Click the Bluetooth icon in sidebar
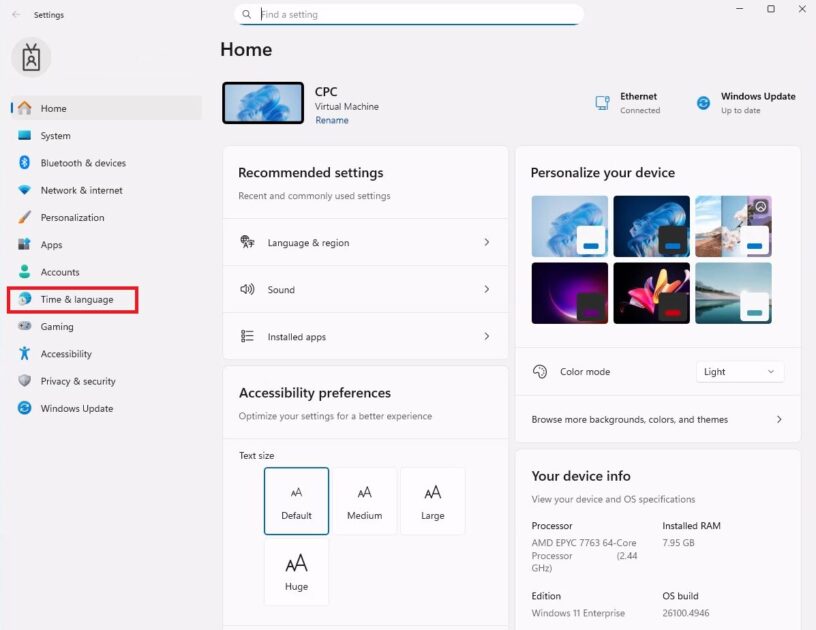Image resolution: width=816 pixels, height=630 pixels. pos(24,163)
